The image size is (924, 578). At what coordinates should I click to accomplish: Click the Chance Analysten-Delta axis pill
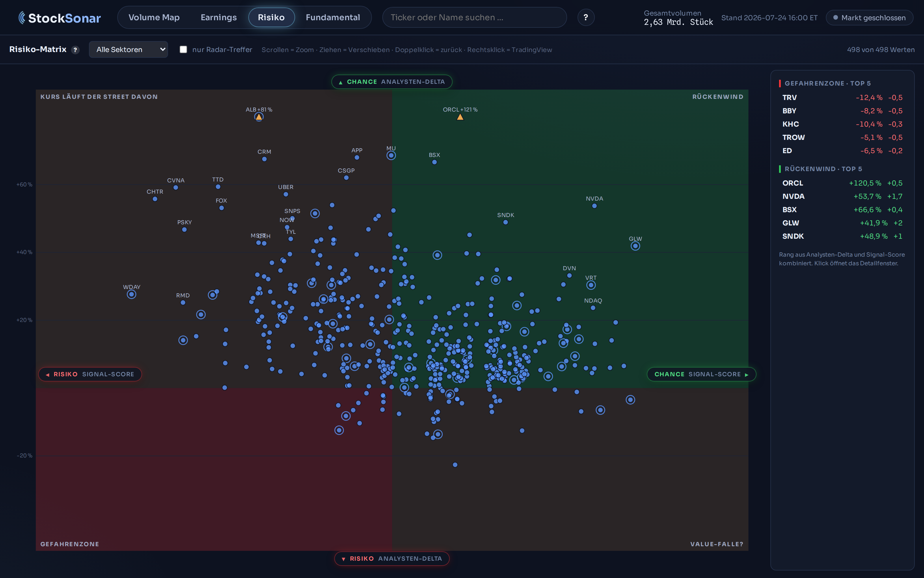click(x=392, y=82)
